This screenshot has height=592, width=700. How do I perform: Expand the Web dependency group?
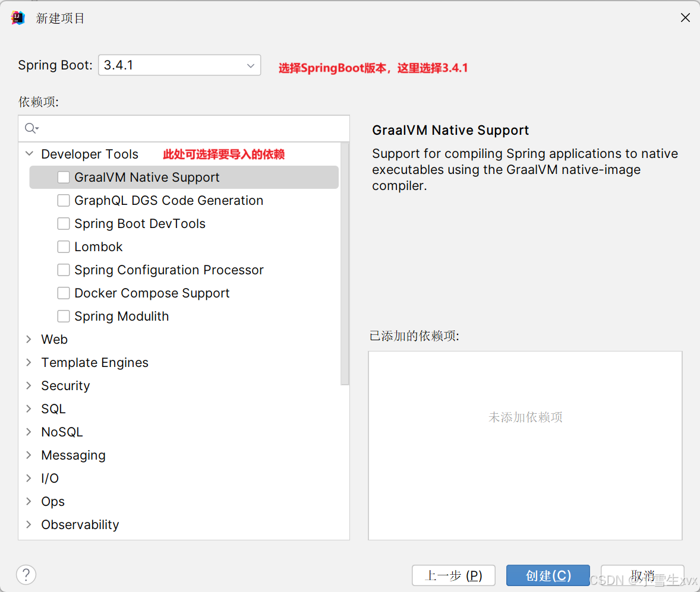[x=29, y=340]
